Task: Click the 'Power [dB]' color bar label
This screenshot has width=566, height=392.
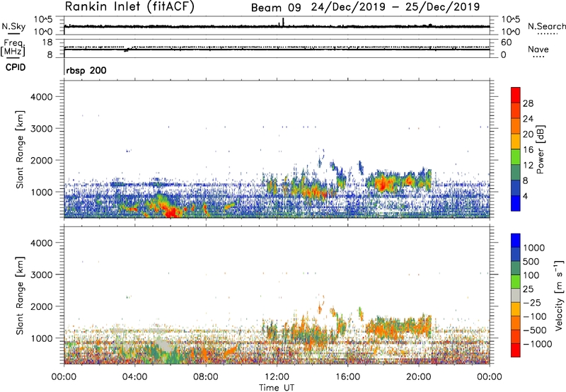Action: (x=540, y=149)
